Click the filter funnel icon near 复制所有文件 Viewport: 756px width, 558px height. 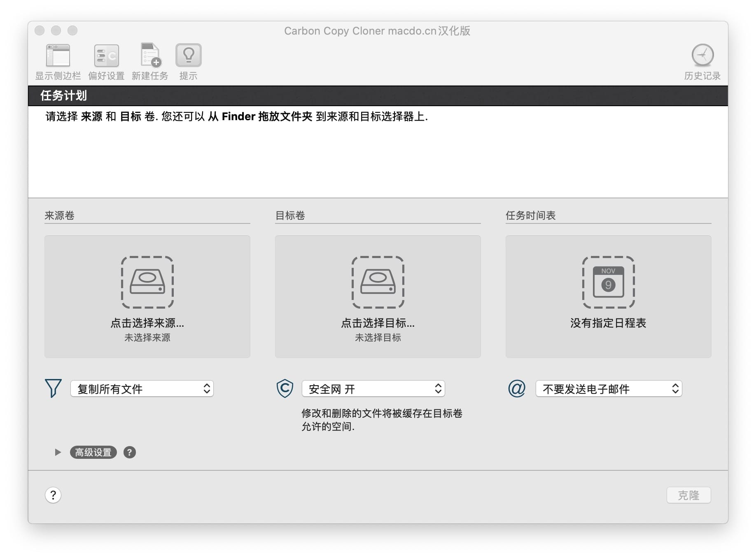pos(53,388)
